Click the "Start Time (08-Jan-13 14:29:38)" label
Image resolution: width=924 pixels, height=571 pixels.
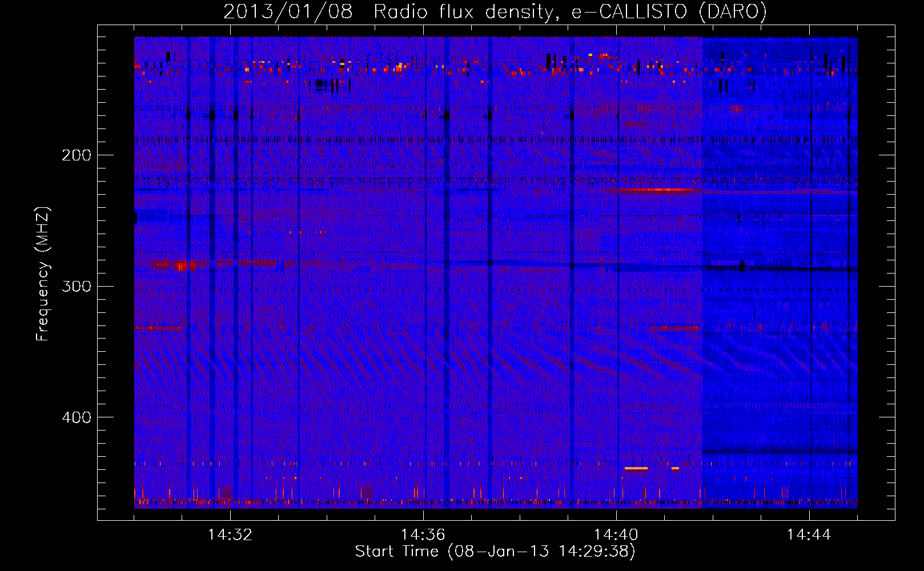[x=495, y=552]
